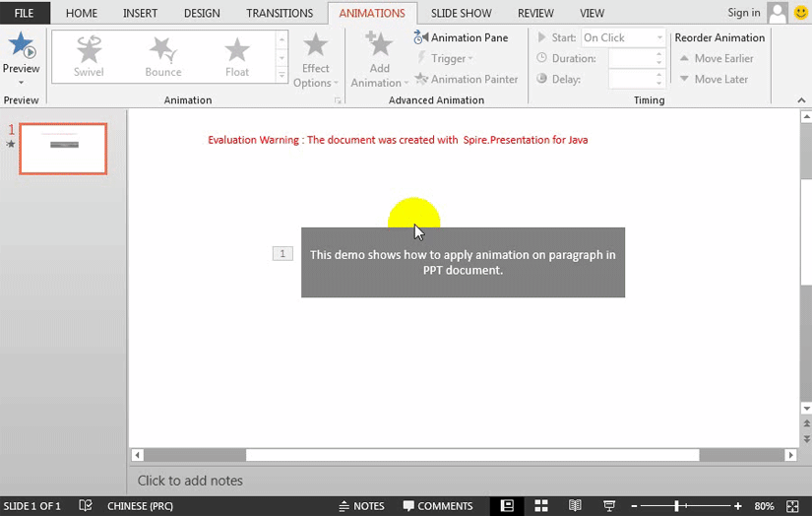Switch to the VIEW tab
The image size is (812, 516).
click(x=592, y=13)
